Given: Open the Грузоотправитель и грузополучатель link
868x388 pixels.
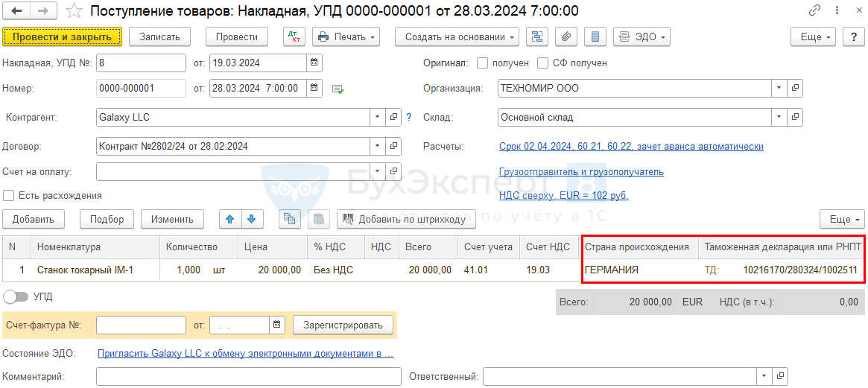Looking at the screenshot, I should coord(581,172).
